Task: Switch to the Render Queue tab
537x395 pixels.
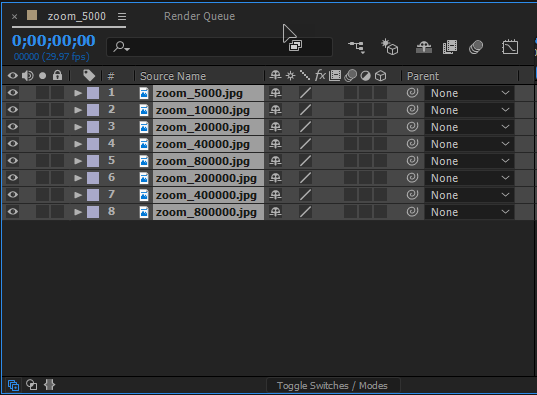Action: tap(199, 16)
